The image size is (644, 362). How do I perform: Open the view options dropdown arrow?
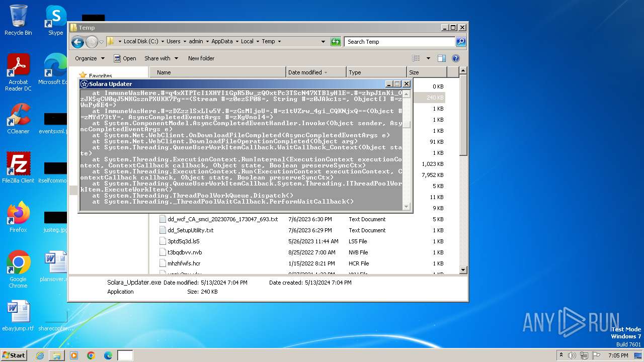(428, 58)
